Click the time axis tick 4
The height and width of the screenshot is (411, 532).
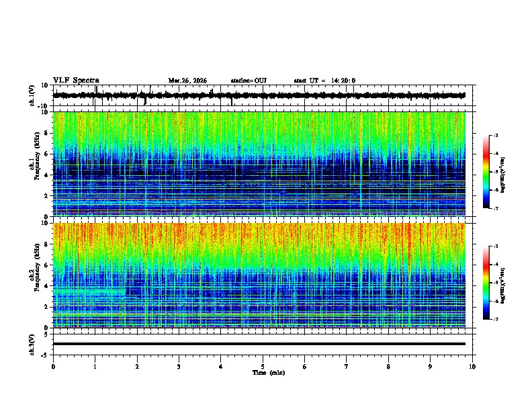pos(221,367)
